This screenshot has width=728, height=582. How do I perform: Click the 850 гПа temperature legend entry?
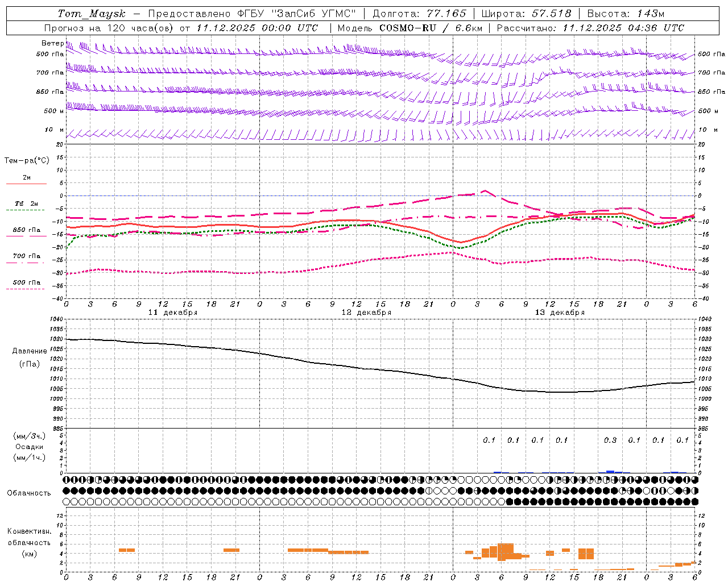click(x=27, y=230)
